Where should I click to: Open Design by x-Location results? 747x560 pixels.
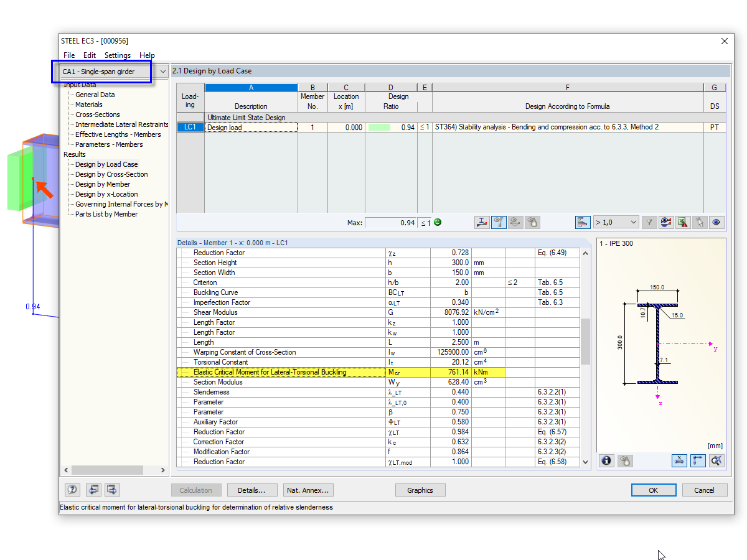point(106,194)
